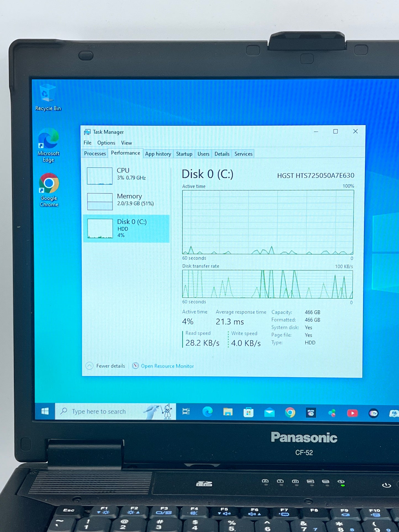
Task: Click the Disk transfer rate graph
Action: coord(268,284)
